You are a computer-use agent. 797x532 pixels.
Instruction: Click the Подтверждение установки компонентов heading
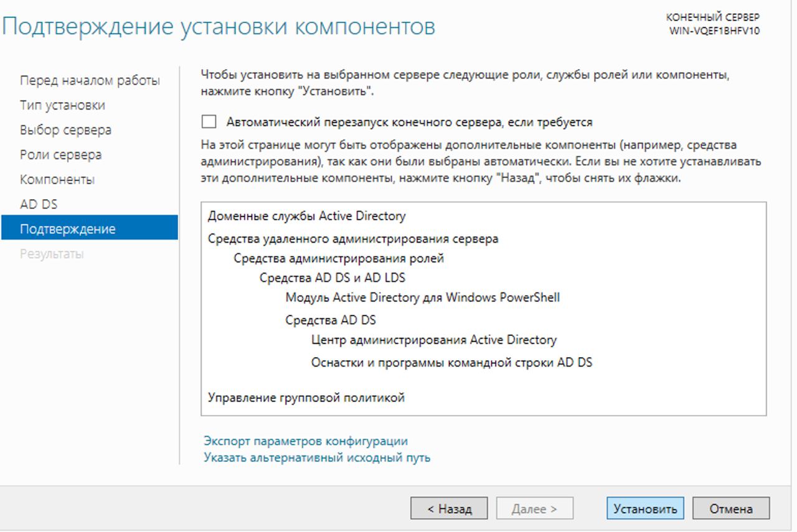[219, 27]
